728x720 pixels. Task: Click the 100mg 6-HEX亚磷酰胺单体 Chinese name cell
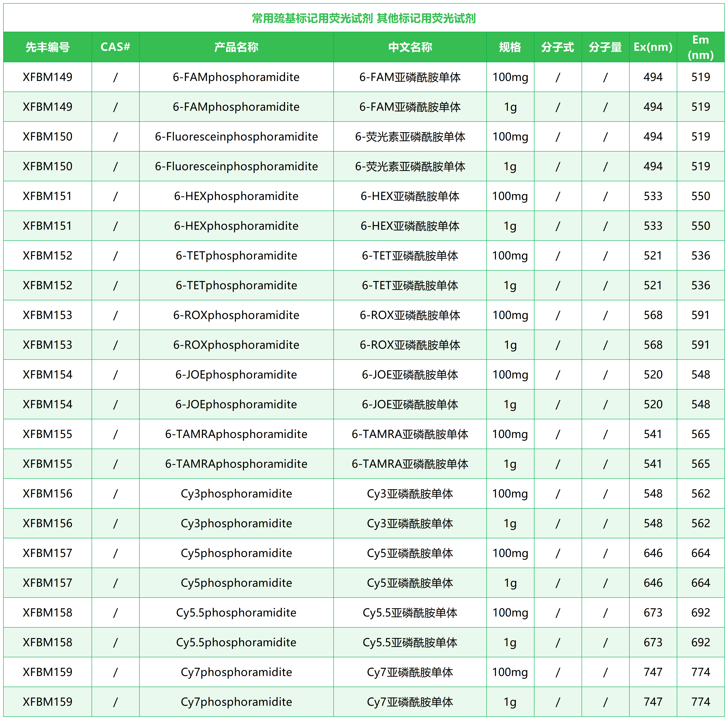410,196
